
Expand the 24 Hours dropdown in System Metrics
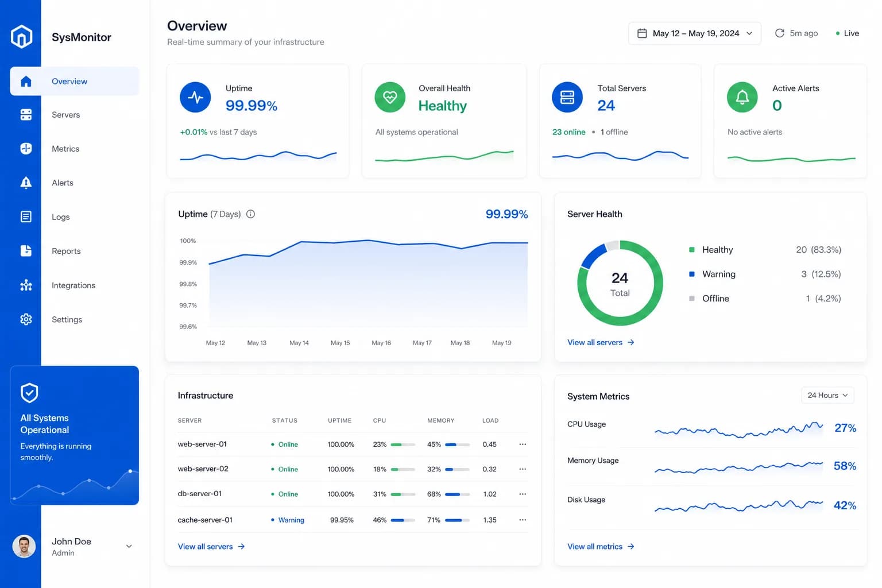pos(827,396)
